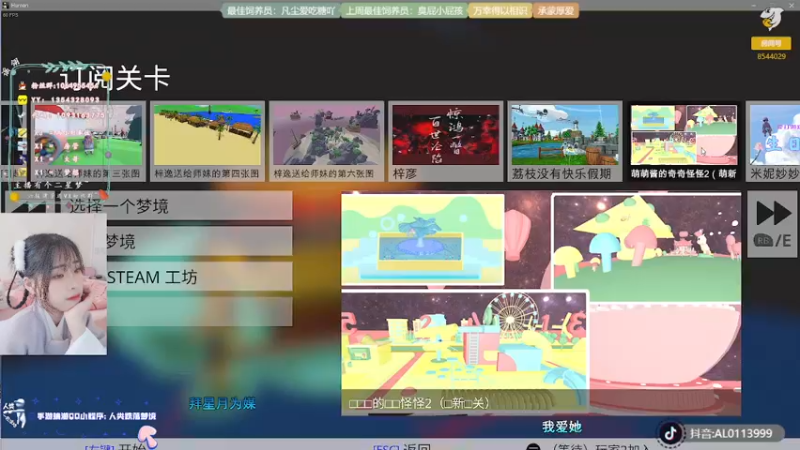This screenshot has width=800, height=450.
Task: Click the 拜星月为媒 lyric text
Action: coord(222,404)
